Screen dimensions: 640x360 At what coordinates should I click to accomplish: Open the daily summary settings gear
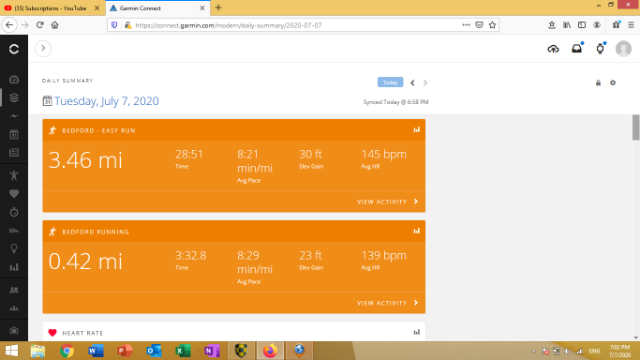pyautogui.click(x=613, y=83)
